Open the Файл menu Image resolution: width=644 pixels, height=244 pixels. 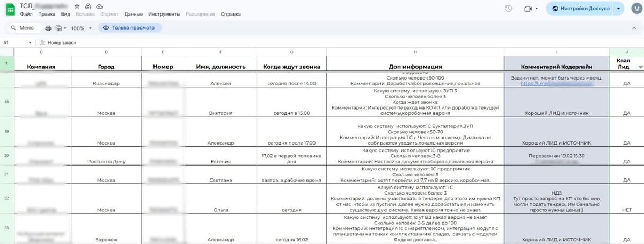coord(26,14)
